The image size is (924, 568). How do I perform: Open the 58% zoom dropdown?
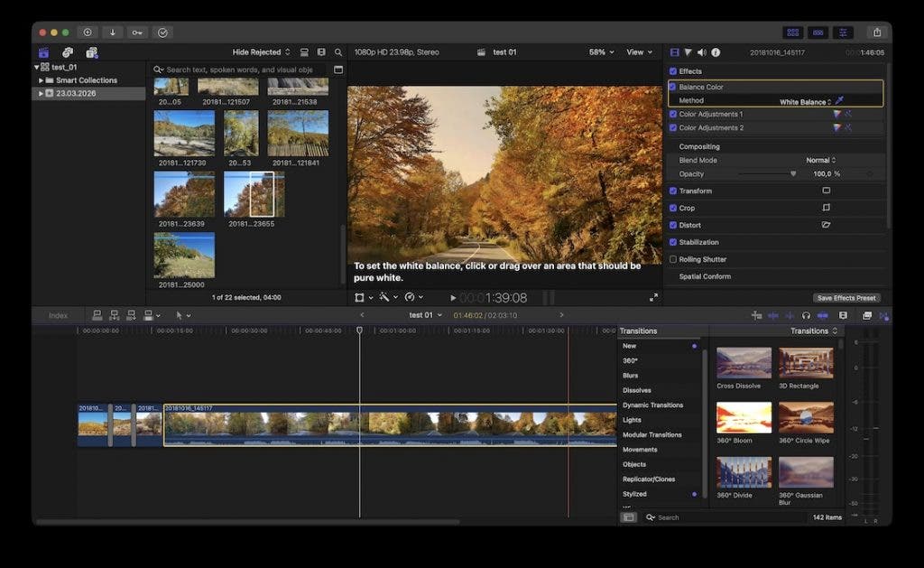(x=601, y=52)
